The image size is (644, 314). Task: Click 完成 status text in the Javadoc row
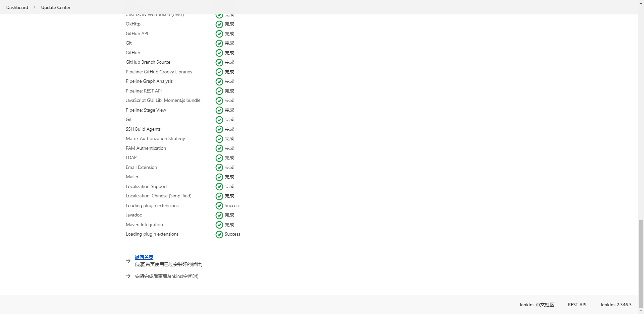[229, 215]
